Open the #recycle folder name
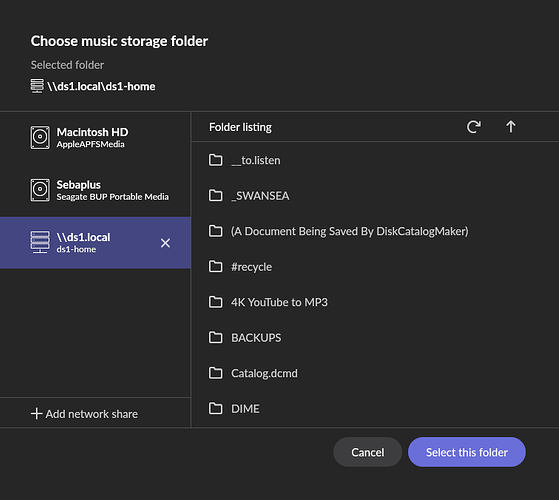 (x=251, y=267)
